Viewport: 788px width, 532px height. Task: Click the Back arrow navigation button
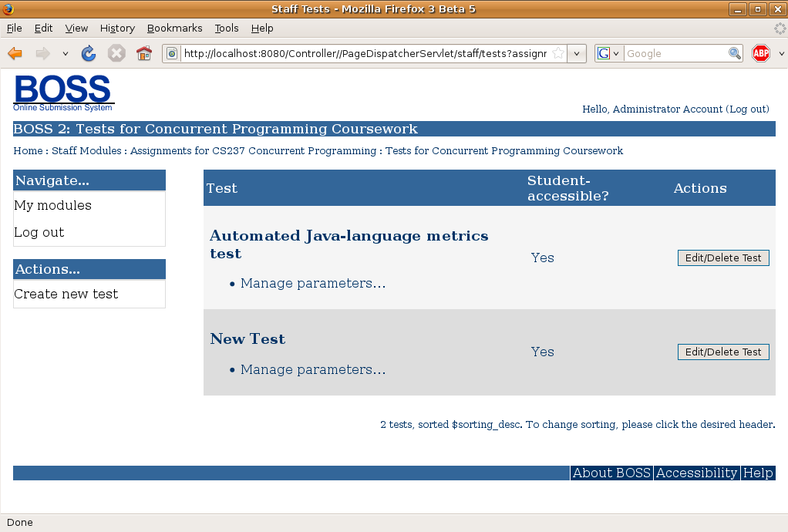15,53
